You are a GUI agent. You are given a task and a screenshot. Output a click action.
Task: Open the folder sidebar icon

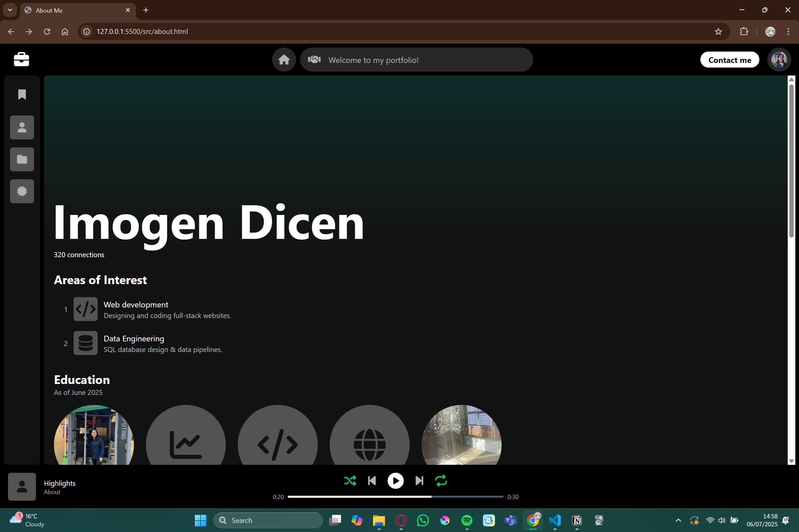pos(22,159)
